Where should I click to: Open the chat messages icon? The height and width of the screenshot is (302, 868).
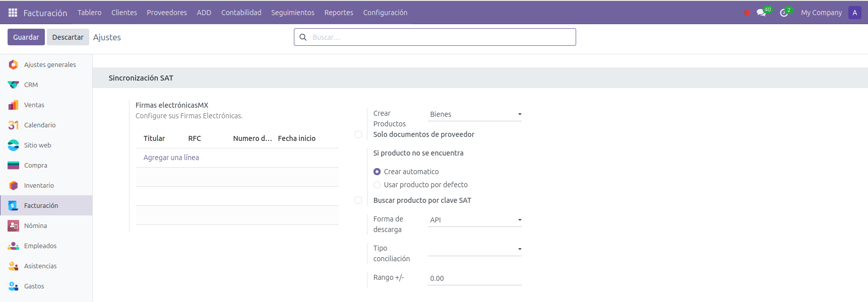[761, 13]
